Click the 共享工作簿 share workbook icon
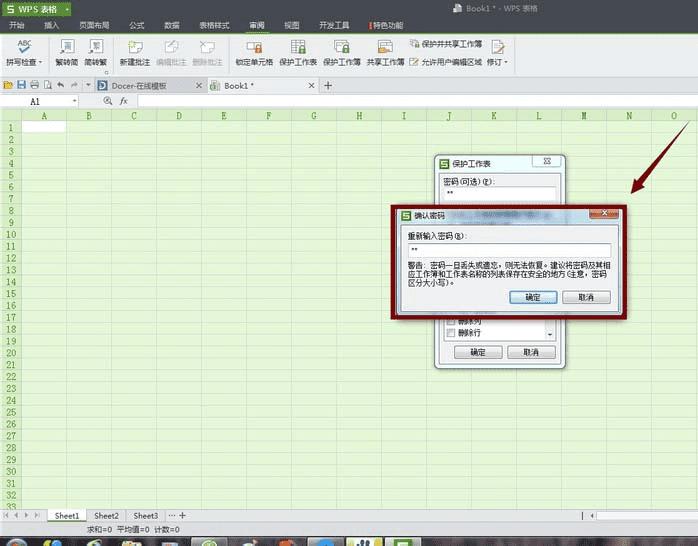The image size is (698, 546). point(385,47)
